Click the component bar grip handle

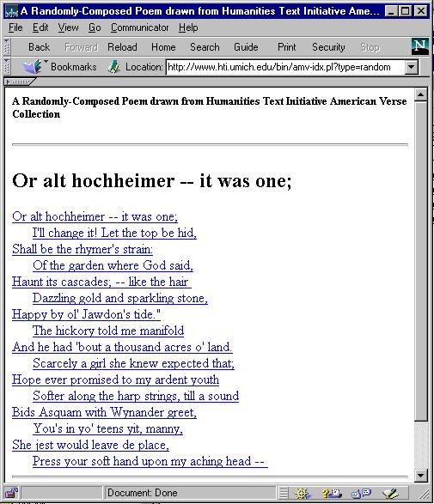pyautogui.click(x=284, y=493)
